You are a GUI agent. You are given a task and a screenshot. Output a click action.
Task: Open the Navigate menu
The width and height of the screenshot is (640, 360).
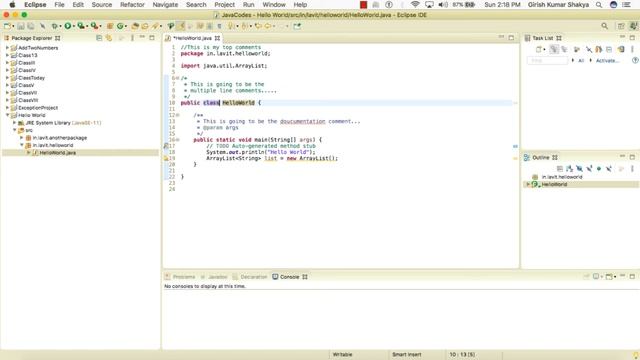pyautogui.click(x=165, y=5)
